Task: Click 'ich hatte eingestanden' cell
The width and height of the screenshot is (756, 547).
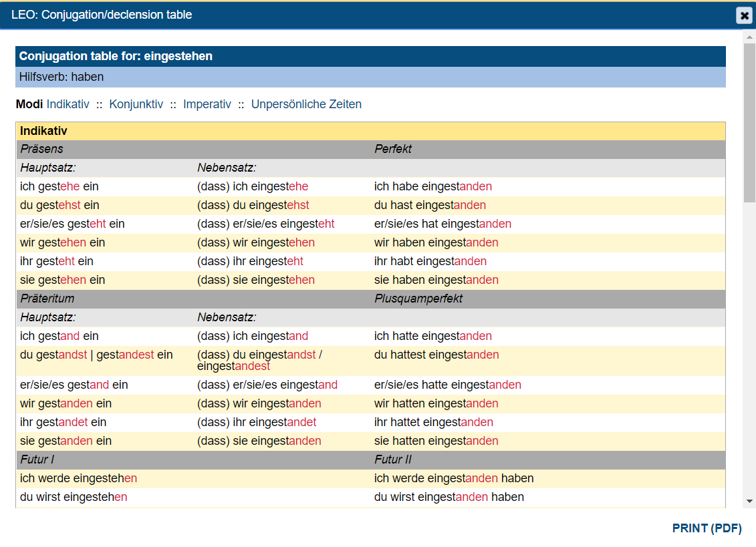Action: point(433,336)
